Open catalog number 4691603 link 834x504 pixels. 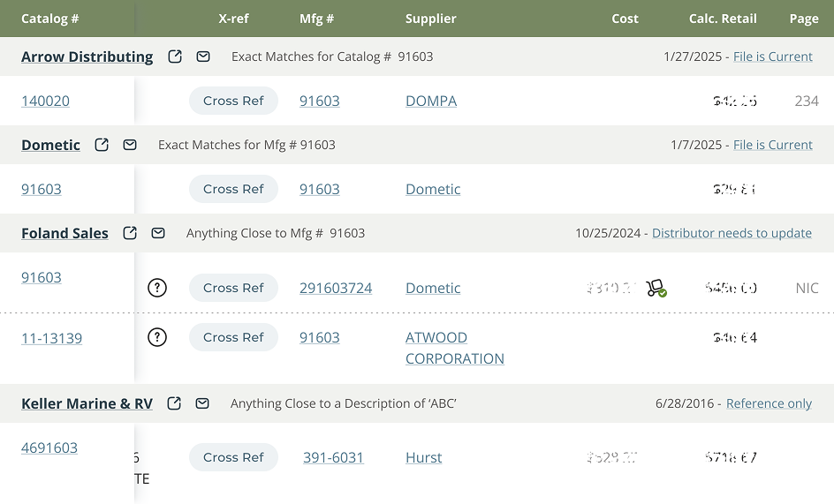coord(49,448)
